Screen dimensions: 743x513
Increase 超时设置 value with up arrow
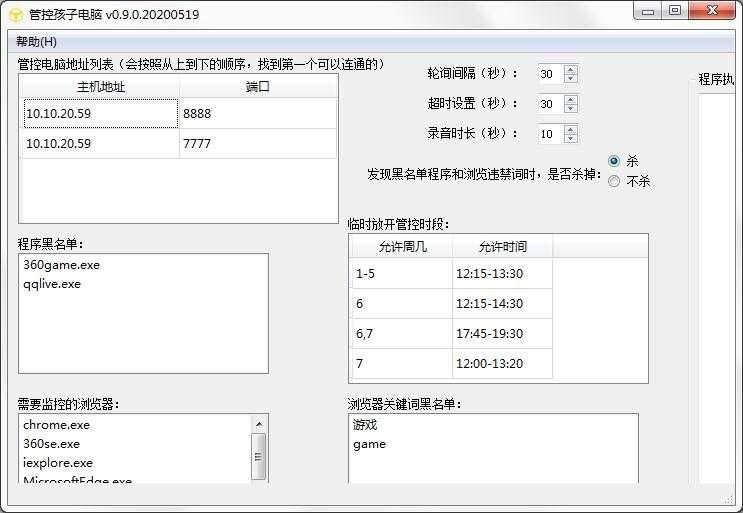tap(571, 99)
